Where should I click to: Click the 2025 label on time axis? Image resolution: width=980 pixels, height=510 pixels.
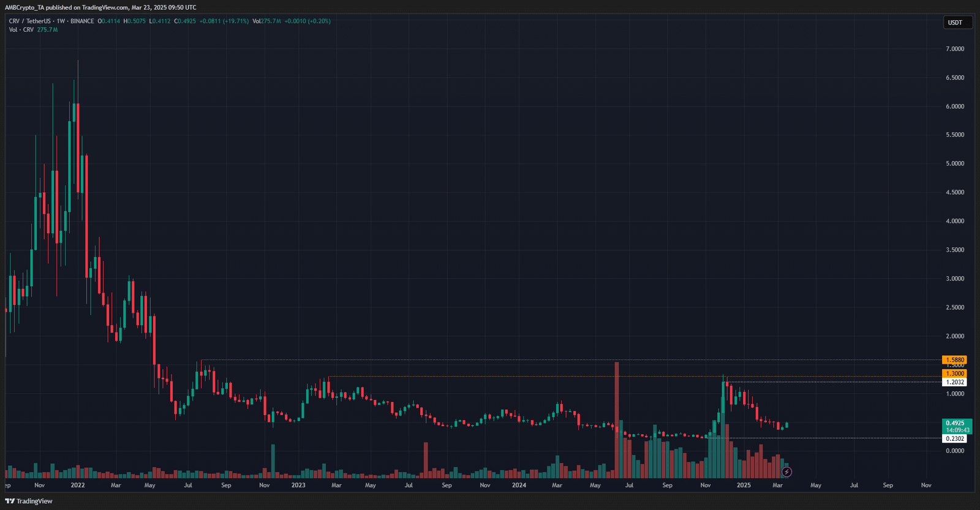pyautogui.click(x=744, y=485)
